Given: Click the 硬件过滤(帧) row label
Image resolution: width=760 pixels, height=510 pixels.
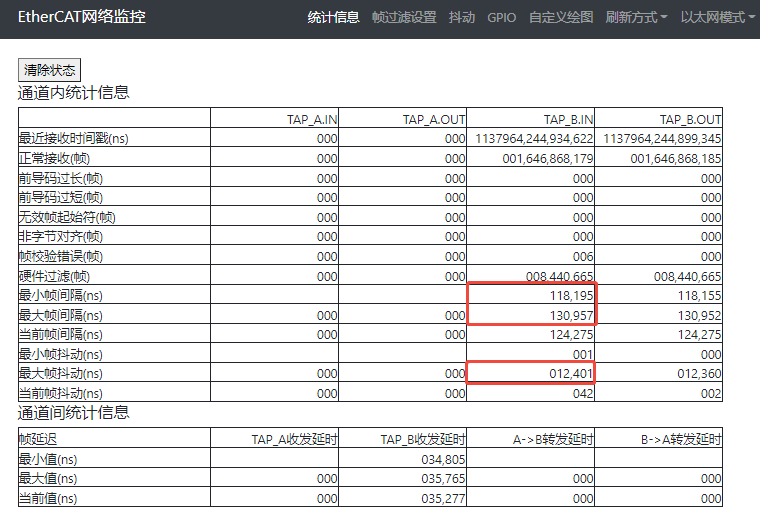Looking at the screenshot, I should [x=54, y=276].
